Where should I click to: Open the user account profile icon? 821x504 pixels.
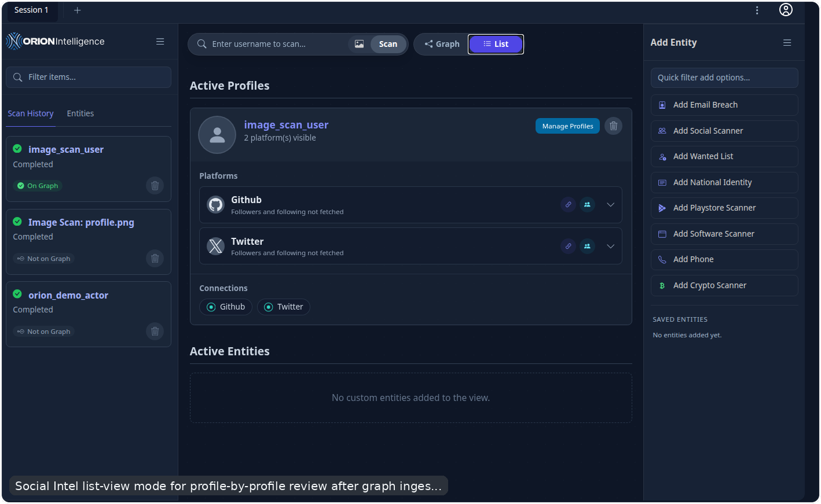786,10
